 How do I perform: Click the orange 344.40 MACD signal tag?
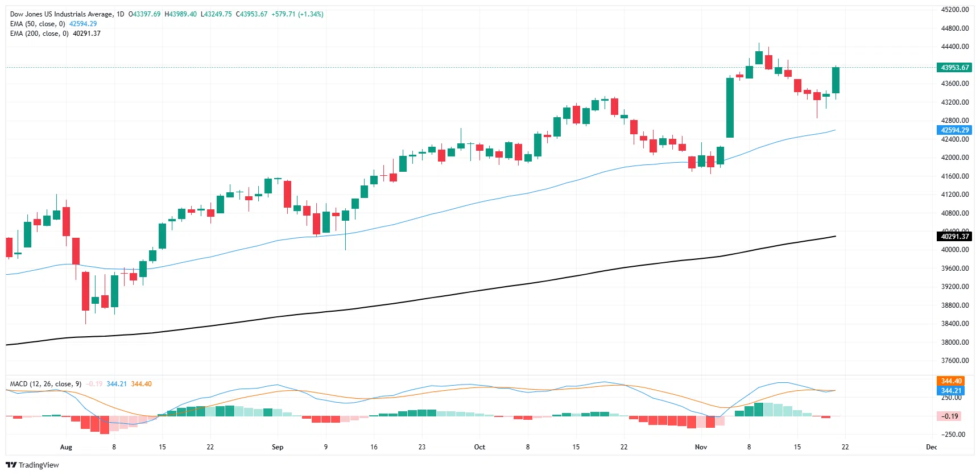[951, 381]
